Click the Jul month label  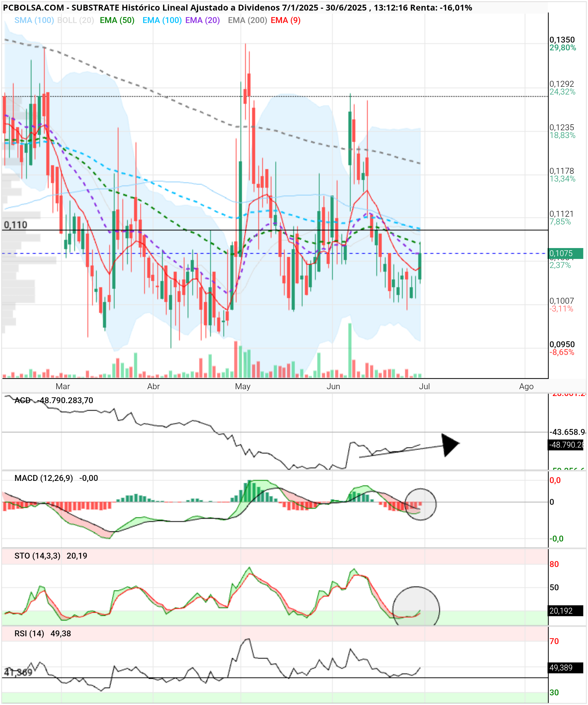click(424, 386)
